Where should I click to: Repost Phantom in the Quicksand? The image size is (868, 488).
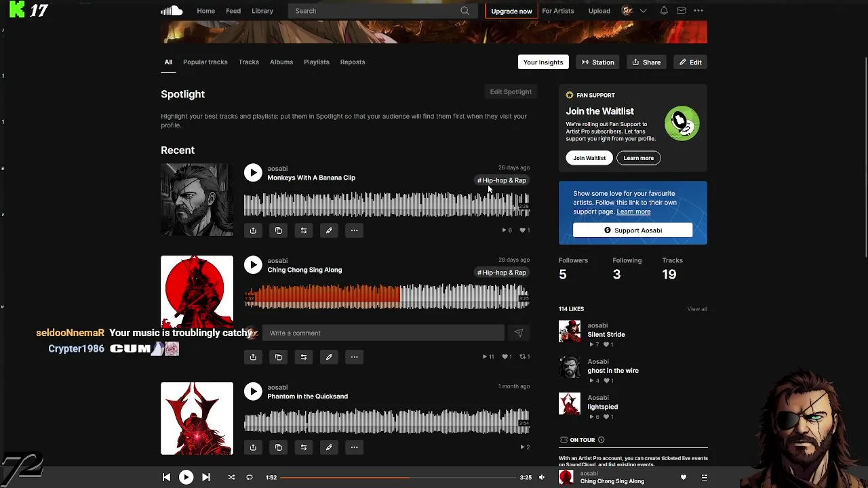[304, 447]
